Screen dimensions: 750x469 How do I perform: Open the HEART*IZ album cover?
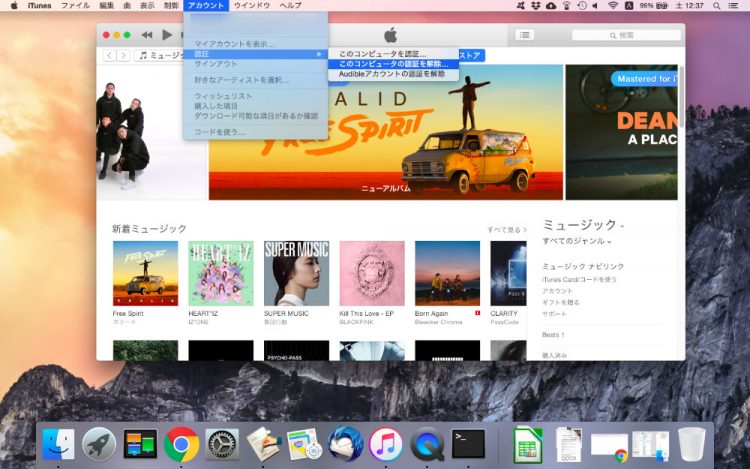221,273
